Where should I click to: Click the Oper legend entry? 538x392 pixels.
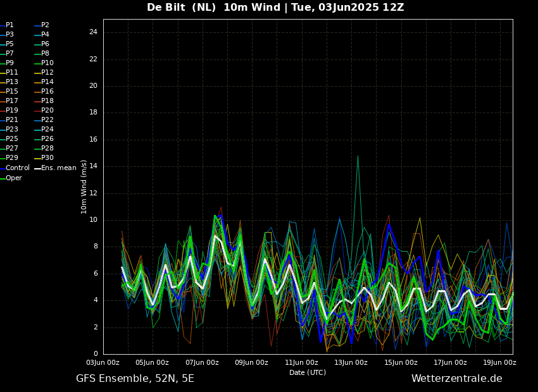point(14,178)
